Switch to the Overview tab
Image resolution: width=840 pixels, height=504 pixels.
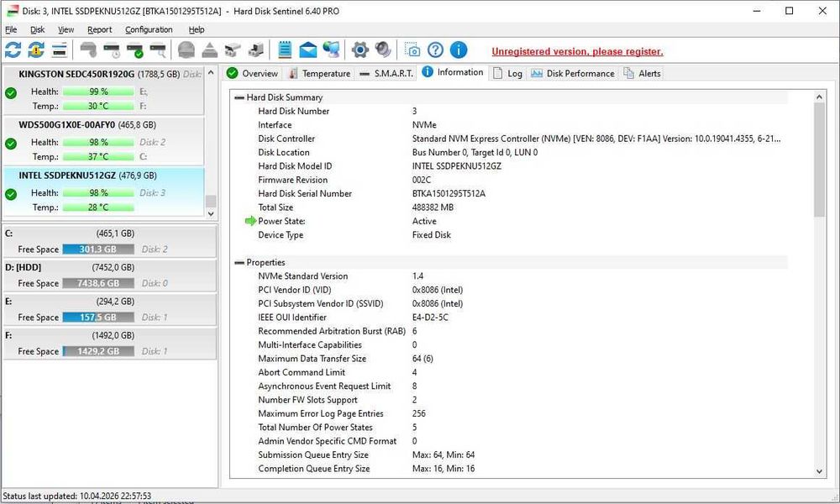[x=252, y=73]
